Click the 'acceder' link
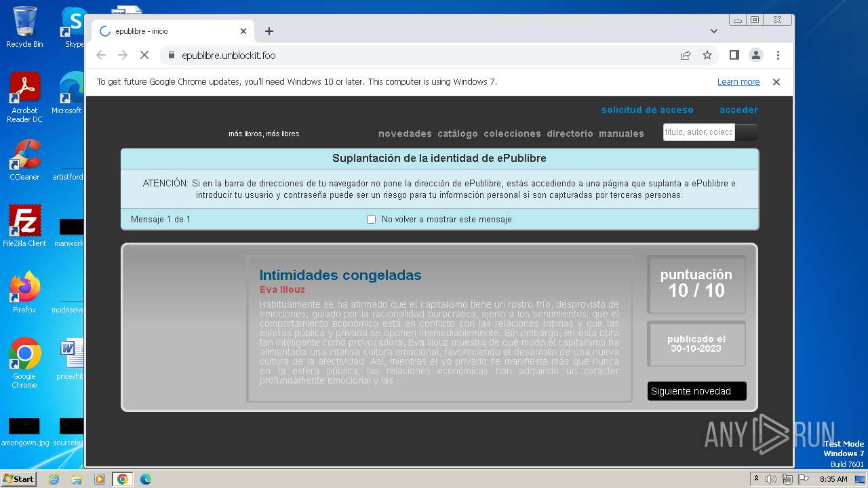This screenshot has width=868, height=488. click(739, 110)
